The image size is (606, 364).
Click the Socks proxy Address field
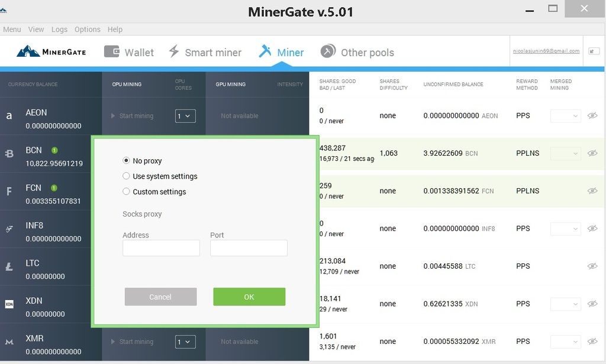pos(161,248)
